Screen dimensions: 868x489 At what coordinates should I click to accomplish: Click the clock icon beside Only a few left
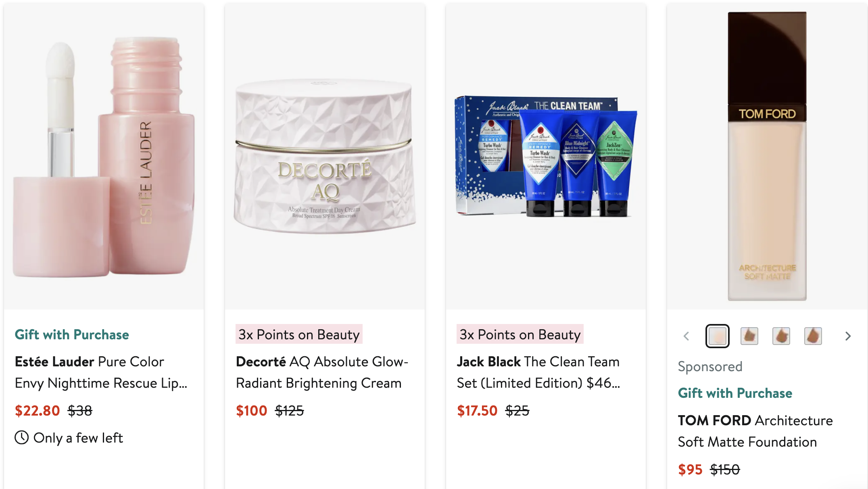tap(22, 438)
